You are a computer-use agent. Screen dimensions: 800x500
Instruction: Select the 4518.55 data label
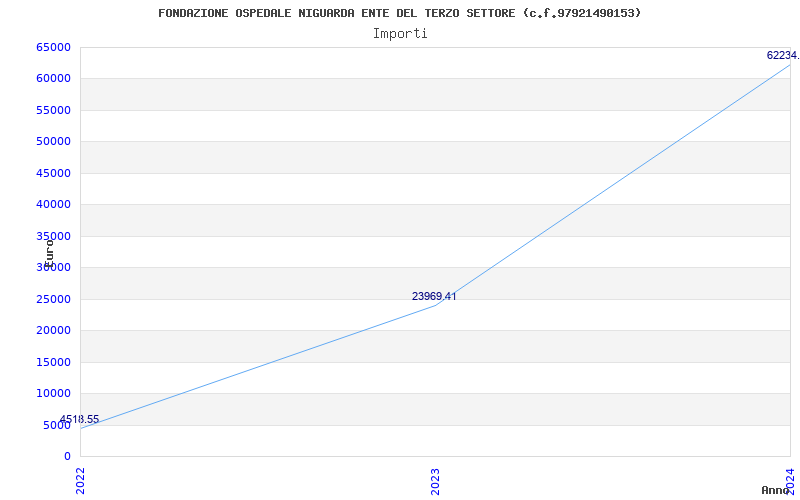click(79, 419)
